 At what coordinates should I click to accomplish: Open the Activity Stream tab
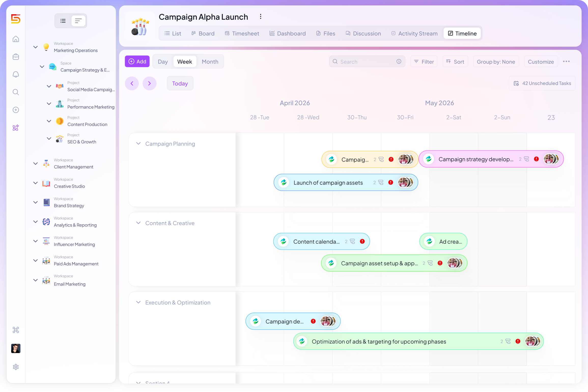[414, 33]
